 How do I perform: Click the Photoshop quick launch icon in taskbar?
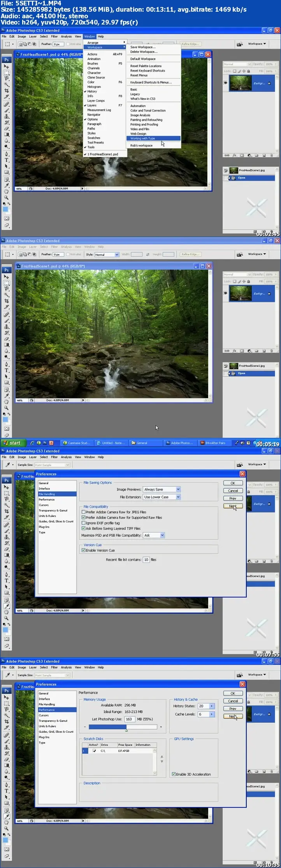tap(45, 443)
